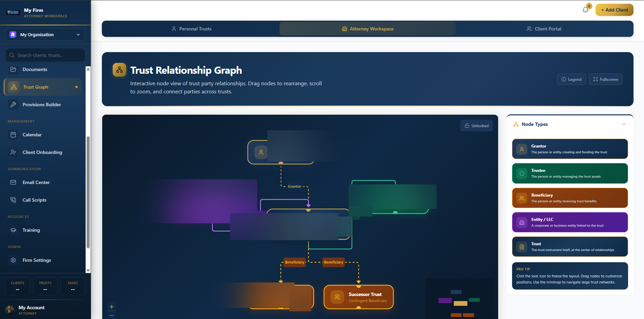Click the Firm Settings gear icon
The image size is (644, 319).
[14, 260]
